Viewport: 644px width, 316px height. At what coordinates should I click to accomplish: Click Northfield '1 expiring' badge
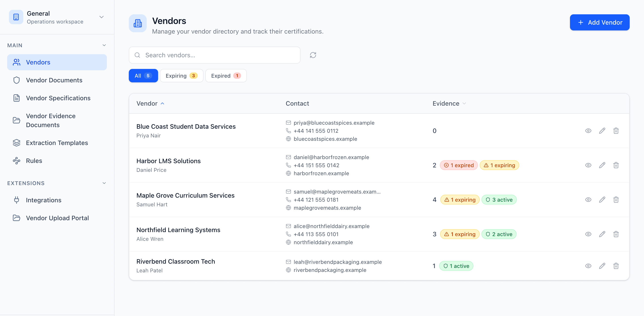(x=460, y=234)
